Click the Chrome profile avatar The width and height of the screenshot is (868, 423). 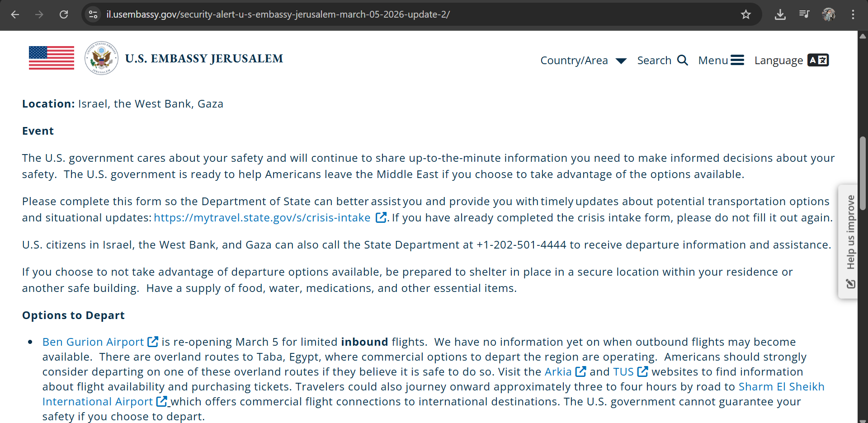(829, 14)
